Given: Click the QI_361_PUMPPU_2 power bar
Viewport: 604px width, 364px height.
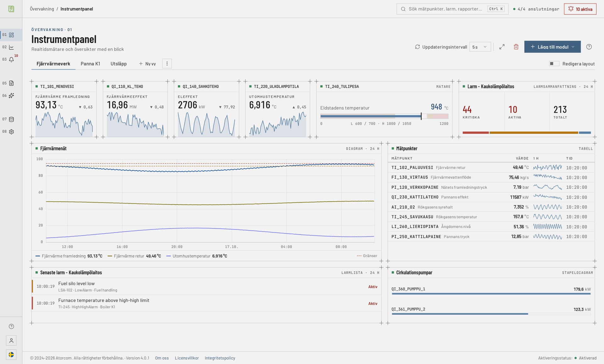Looking at the screenshot, I should pos(491,314).
